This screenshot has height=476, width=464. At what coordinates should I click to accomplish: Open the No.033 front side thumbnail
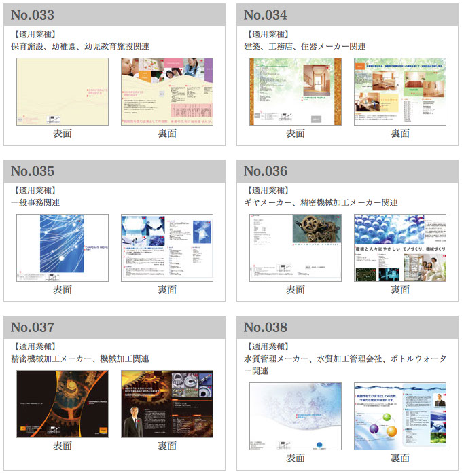(x=63, y=92)
